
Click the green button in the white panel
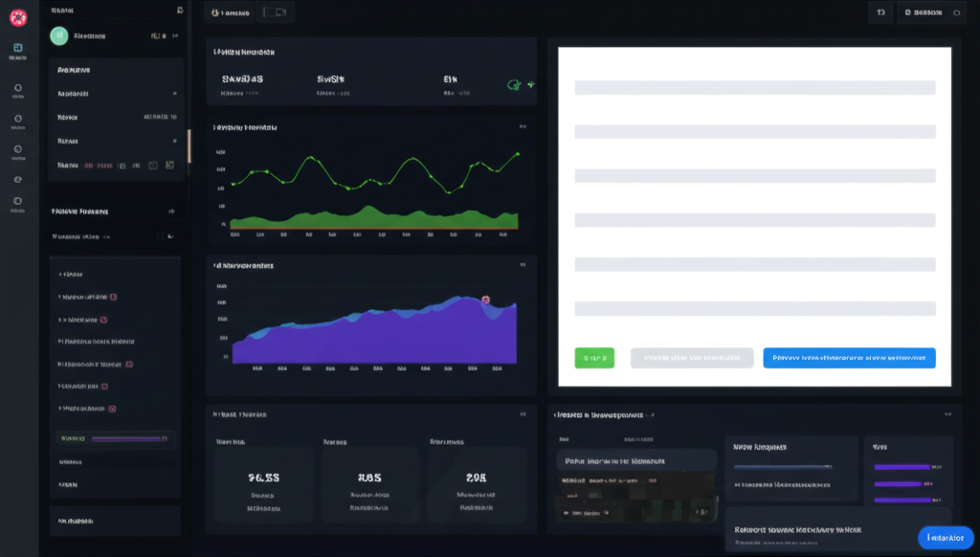tap(593, 357)
